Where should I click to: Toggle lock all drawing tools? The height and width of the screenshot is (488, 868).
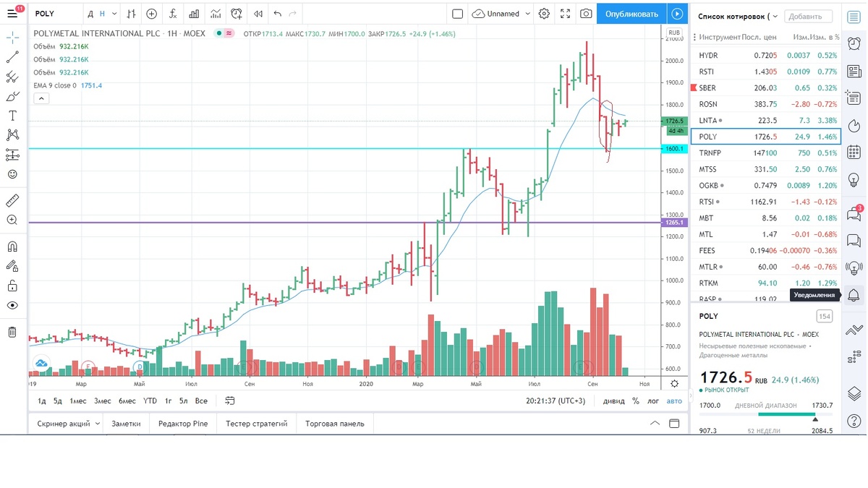point(12,286)
